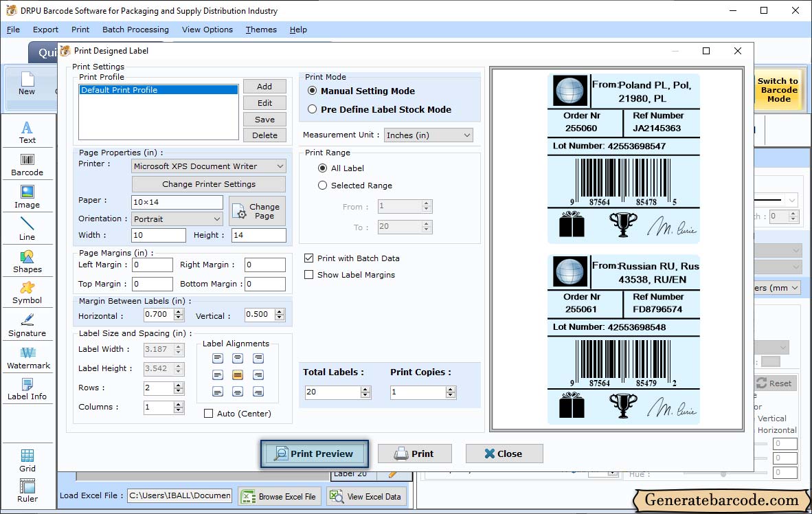Click Add print profile button
Viewport: 812px width, 514px height.
click(x=264, y=87)
